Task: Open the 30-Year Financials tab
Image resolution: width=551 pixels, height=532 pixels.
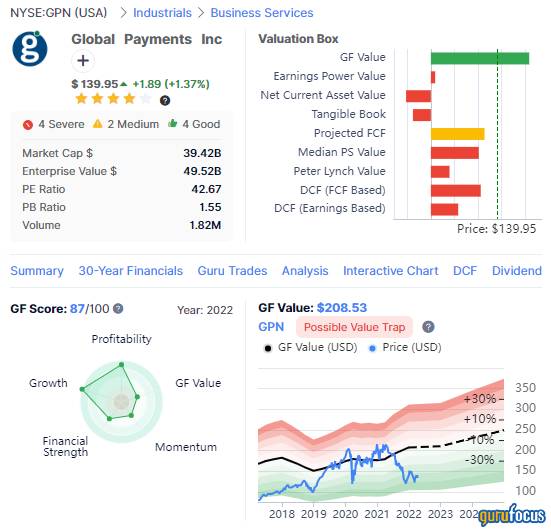Action: tap(131, 271)
